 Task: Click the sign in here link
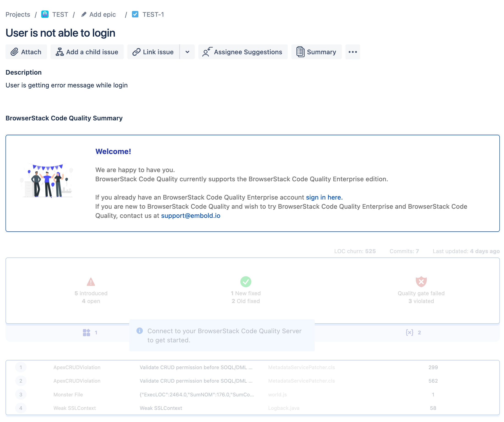click(x=324, y=197)
